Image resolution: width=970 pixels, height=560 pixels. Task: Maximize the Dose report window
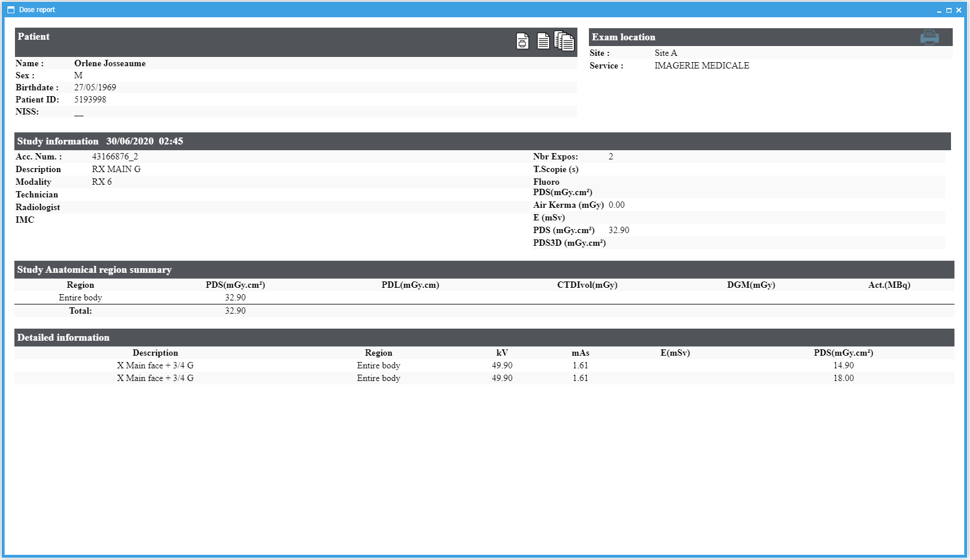click(x=949, y=10)
